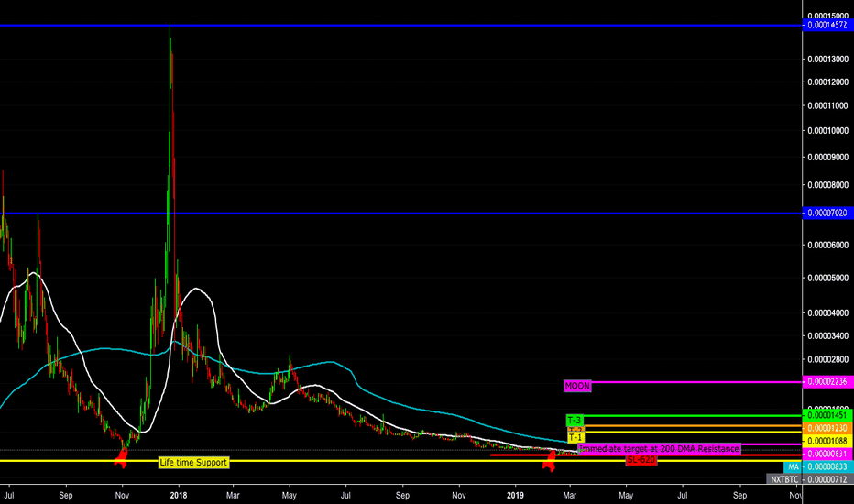Select the blue horizontal line at 0.00014572
Screen dimensions: 854x504
point(400,25)
